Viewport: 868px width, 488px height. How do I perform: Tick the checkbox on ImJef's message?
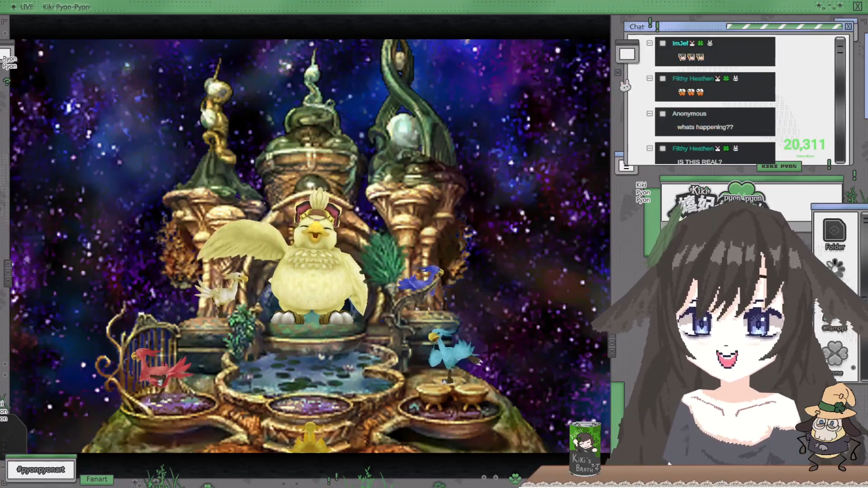click(x=662, y=43)
